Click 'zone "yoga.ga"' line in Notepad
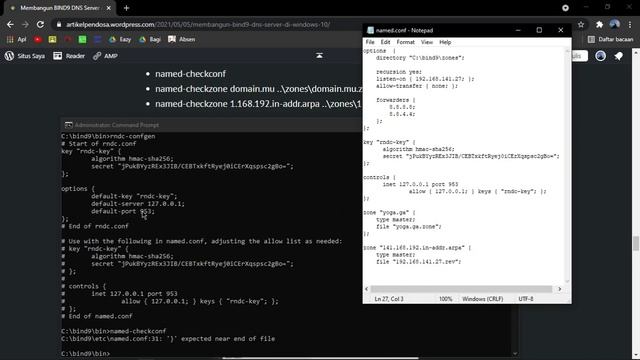 389,213
